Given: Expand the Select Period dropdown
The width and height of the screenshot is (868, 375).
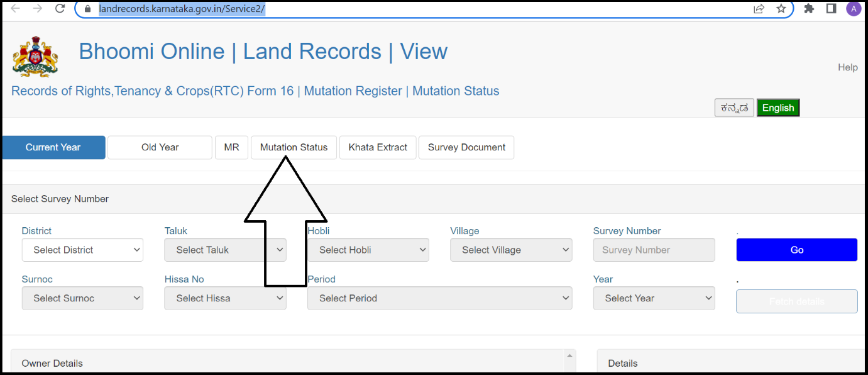Looking at the screenshot, I should coord(439,298).
